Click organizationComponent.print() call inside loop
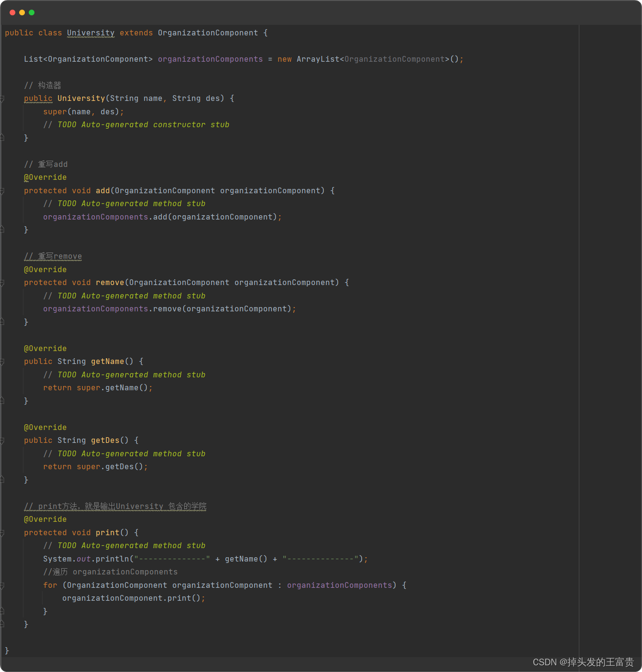 [133, 598]
